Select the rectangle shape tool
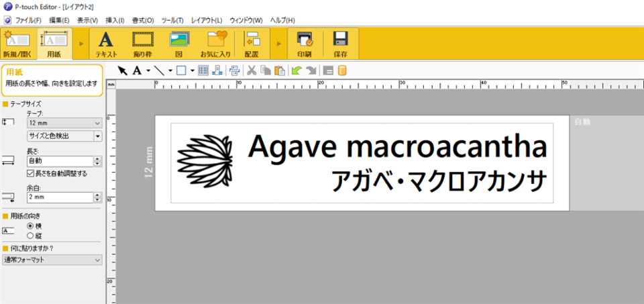Viewport: 644px width, 304px height. 181,70
